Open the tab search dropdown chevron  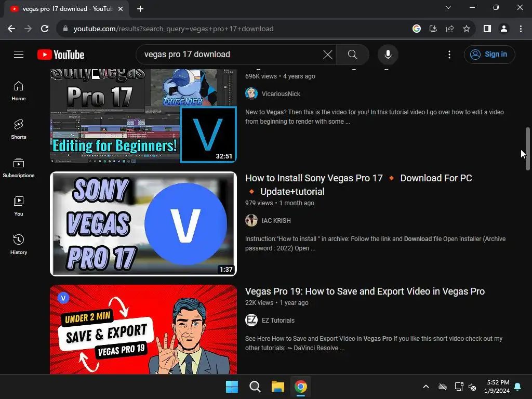pos(448,7)
